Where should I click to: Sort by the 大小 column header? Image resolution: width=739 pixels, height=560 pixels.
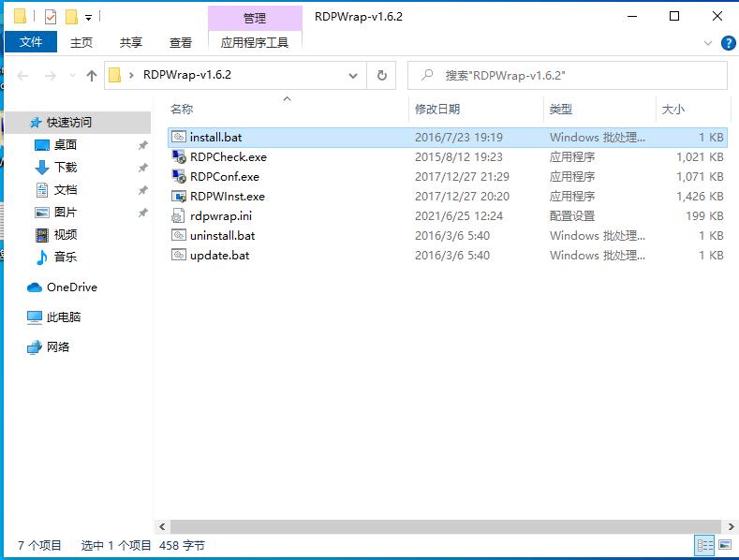click(x=672, y=109)
